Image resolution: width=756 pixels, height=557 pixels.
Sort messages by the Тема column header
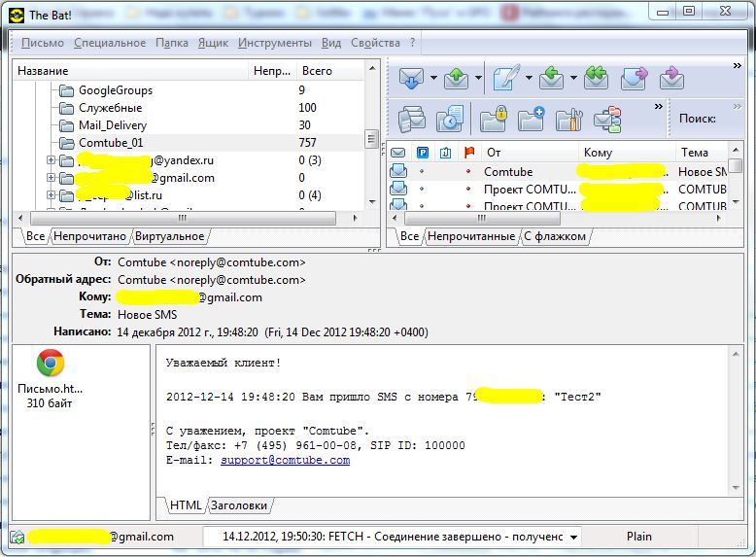702,153
